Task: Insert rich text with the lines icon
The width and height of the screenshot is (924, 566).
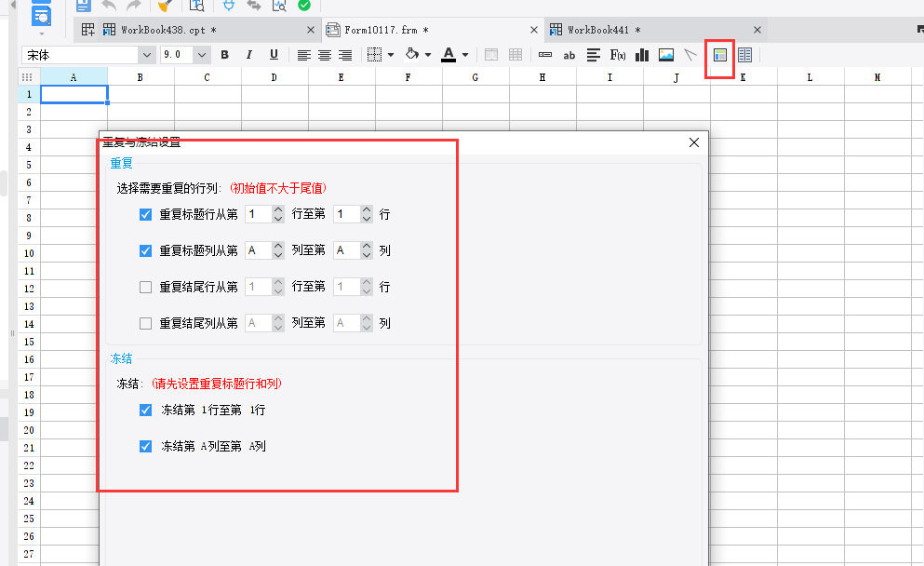Action: (594, 55)
